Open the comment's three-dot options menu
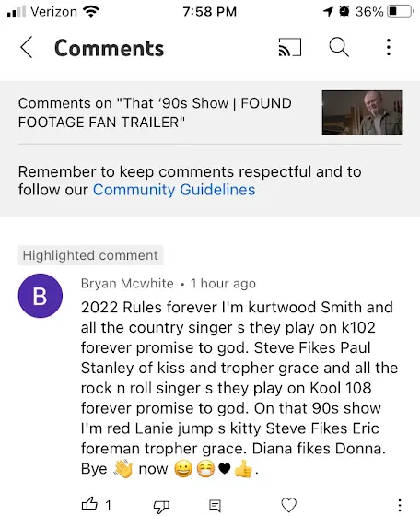420x516 pixels. click(x=400, y=505)
